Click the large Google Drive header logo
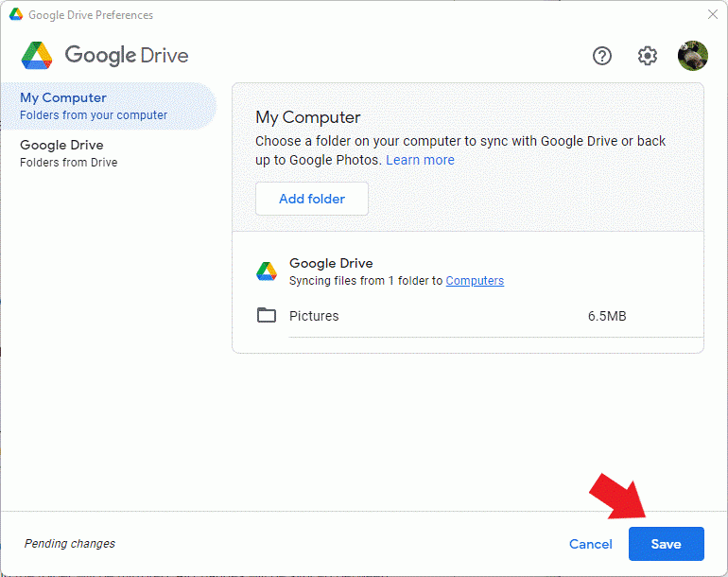Screen dimensions: 728x577 (37, 55)
